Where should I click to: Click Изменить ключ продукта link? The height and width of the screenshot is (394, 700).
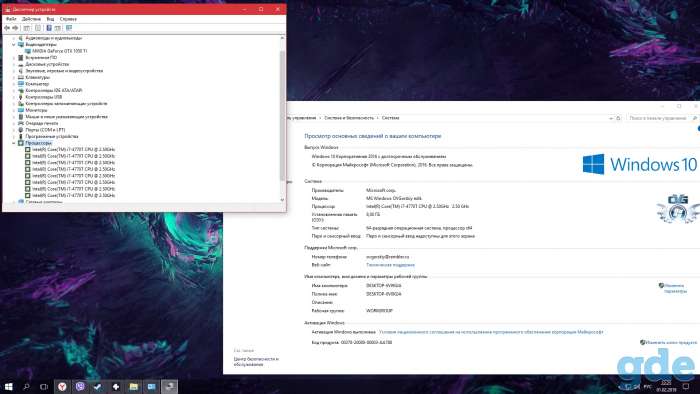click(x=671, y=342)
